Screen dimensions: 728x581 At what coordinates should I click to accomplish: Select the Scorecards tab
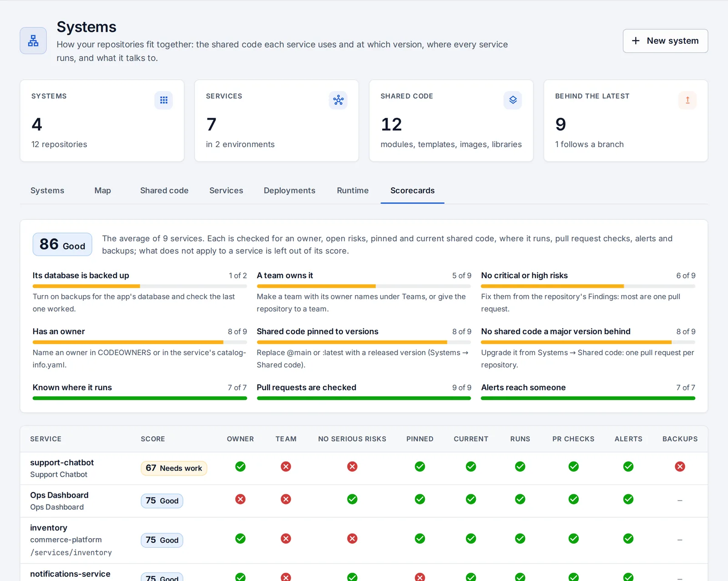pos(412,190)
